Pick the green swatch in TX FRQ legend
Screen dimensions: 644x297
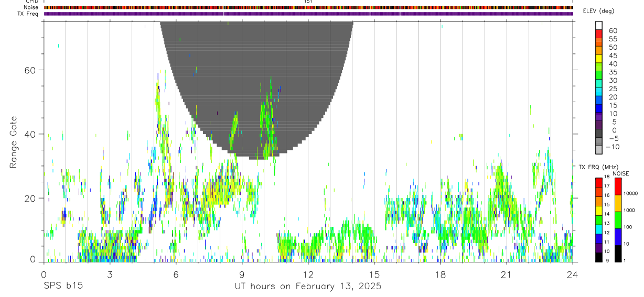(599, 220)
